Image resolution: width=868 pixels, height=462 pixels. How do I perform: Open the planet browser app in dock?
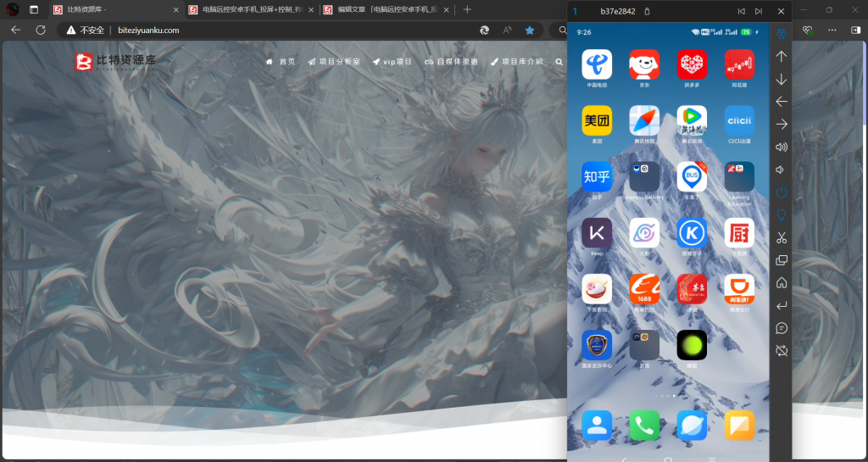coord(692,426)
